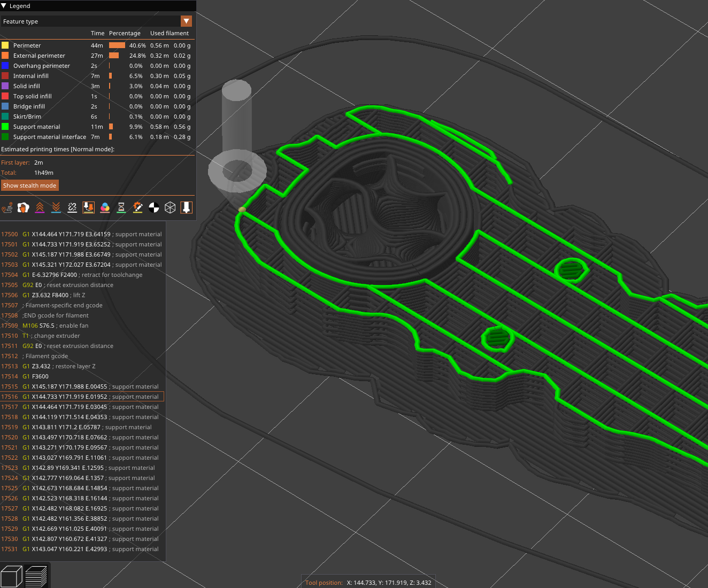The width and height of the screenshot is (708, 588).
Task: Switch to the 3D editor view tab
Action: (x=12, y=576)
